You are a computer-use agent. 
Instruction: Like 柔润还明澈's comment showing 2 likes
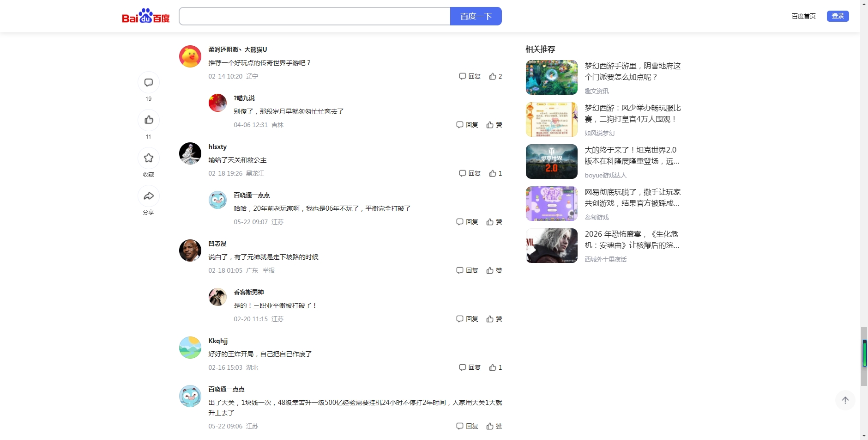(493, 76)
